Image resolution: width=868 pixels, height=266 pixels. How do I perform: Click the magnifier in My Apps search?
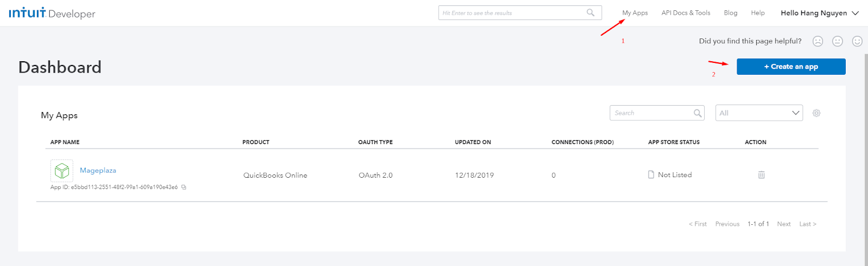click(x=698, y=113)
